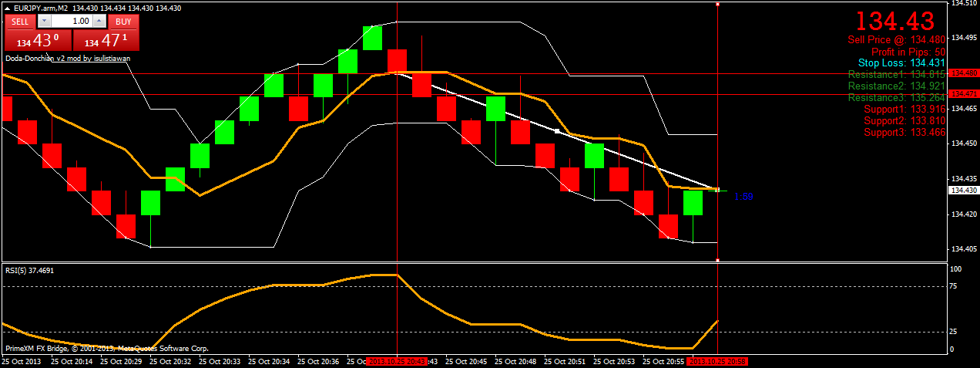This screenshot has width=980, height=368.
Task: Buy at the 134.47 ask price tile
Action: click(106, 40)
